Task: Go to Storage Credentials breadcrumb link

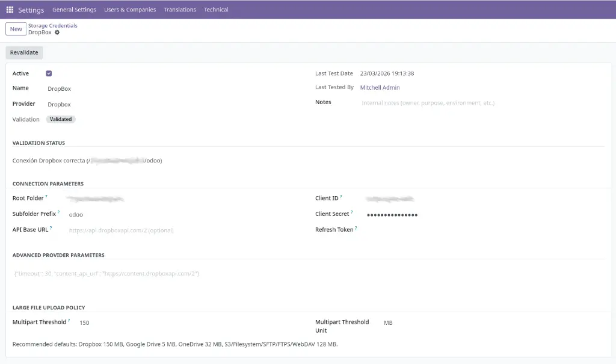Action: [53, 26]
